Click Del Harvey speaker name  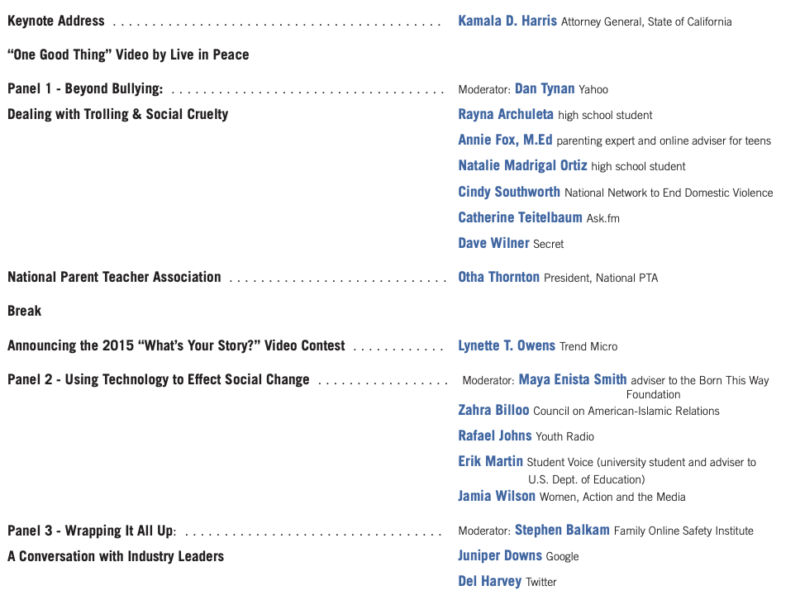pos(490,581)
